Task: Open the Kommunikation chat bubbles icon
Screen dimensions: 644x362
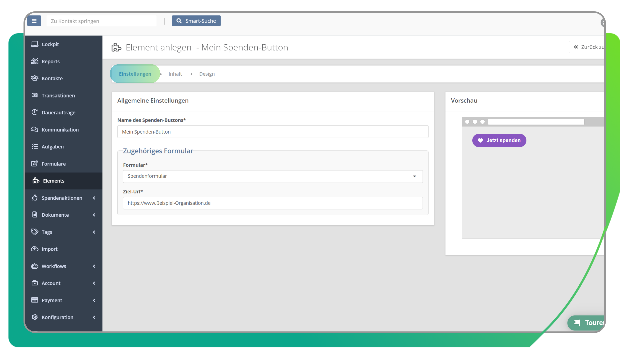Action: point(34,129)
